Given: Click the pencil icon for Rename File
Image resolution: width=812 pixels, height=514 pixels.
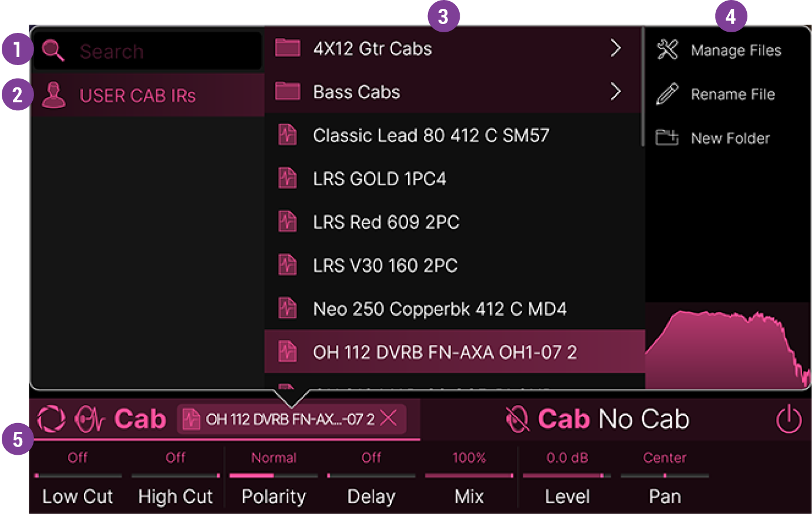Looking at the screenshot, I should click(x=666, y=93).
